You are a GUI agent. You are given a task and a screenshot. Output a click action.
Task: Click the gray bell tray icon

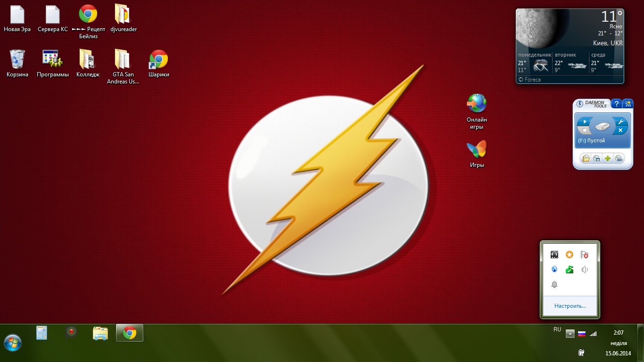(554, 284)
